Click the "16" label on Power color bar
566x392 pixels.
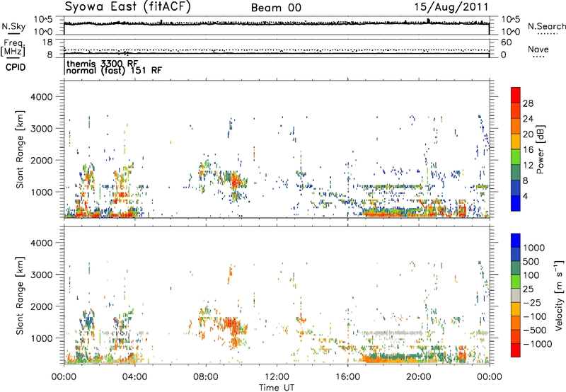528,150
